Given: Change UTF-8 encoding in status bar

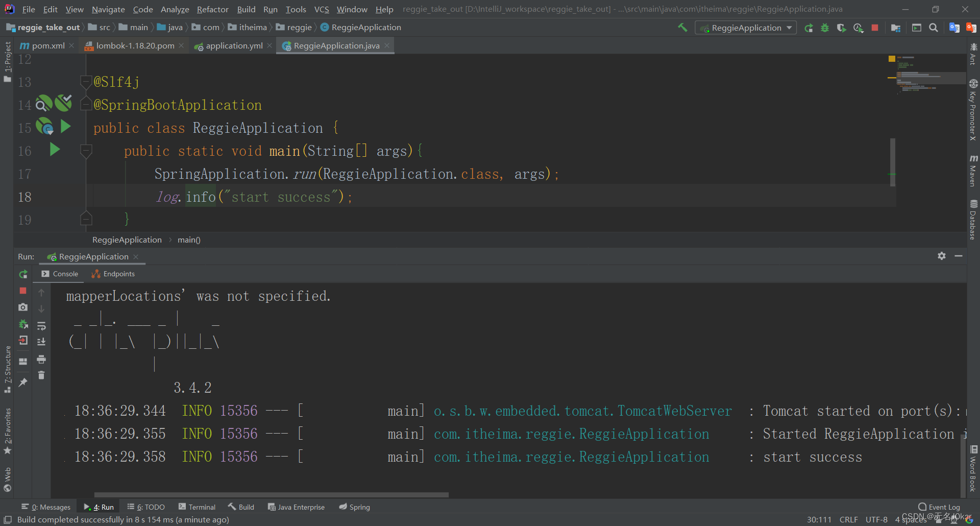Looking at the screenshot, I should (x=876, y=519).
